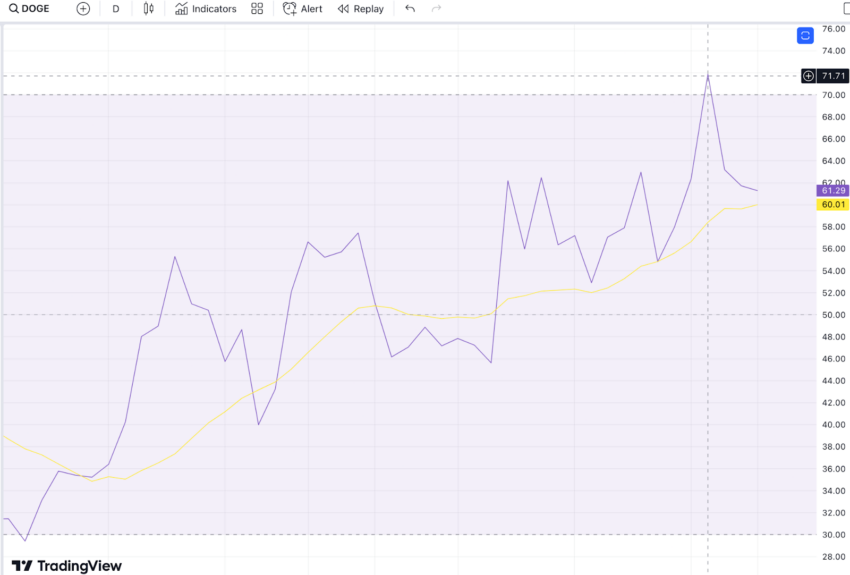Viewport: 850px width, 575px height.
Task: Click the purple line peak at 71.71
Action: point(707,75)
